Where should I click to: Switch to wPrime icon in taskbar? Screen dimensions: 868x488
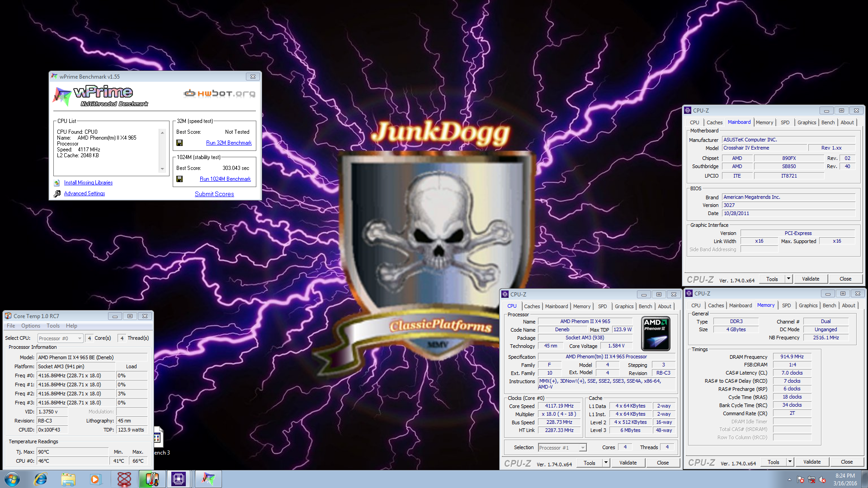point(208,479)
